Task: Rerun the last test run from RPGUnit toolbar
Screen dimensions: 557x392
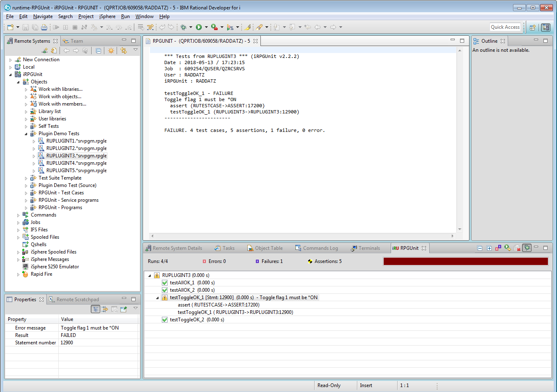Action: (x=507, y=248)
